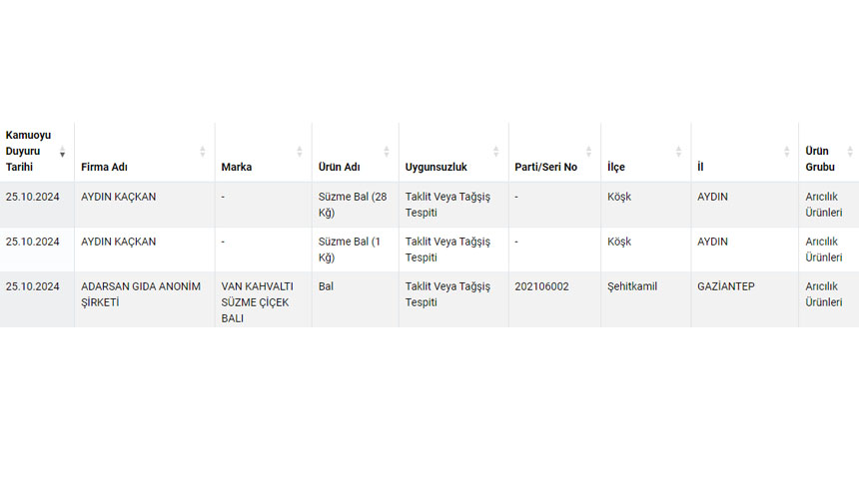Click the Uygunsuzluk sort arrows
Screen dimensions: 859x504
[x=497, y=152]
